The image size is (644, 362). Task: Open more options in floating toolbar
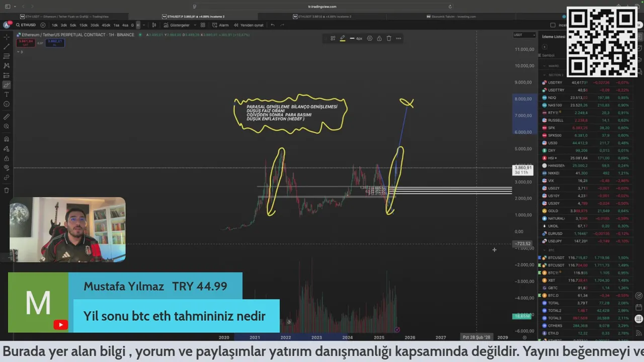pyautogui.click(x=398, y=38)
